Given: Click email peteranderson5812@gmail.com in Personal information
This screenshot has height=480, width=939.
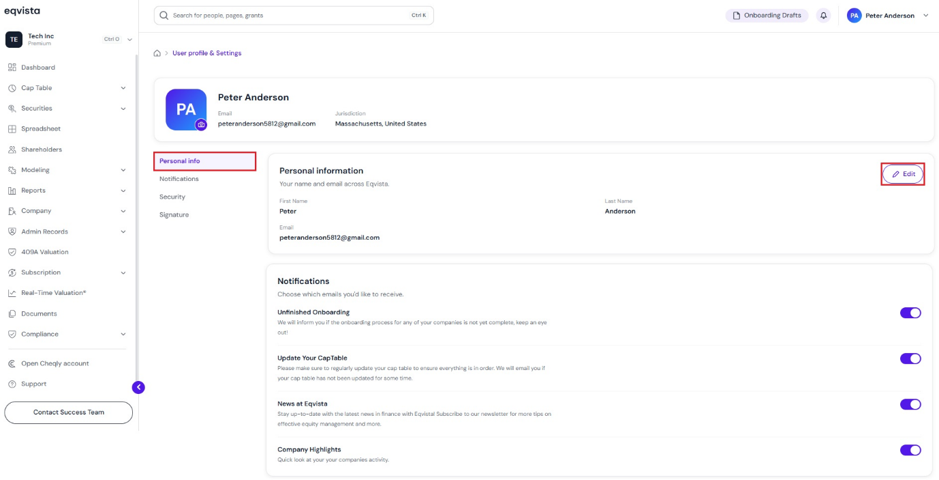Looking at the screenshot, I should coord(329,238).
